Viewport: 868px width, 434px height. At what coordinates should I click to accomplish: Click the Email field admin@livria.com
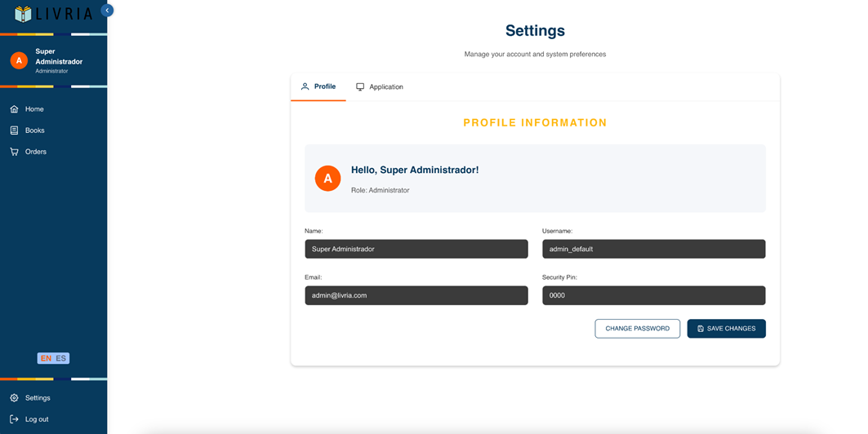click(x=416, y=295)
